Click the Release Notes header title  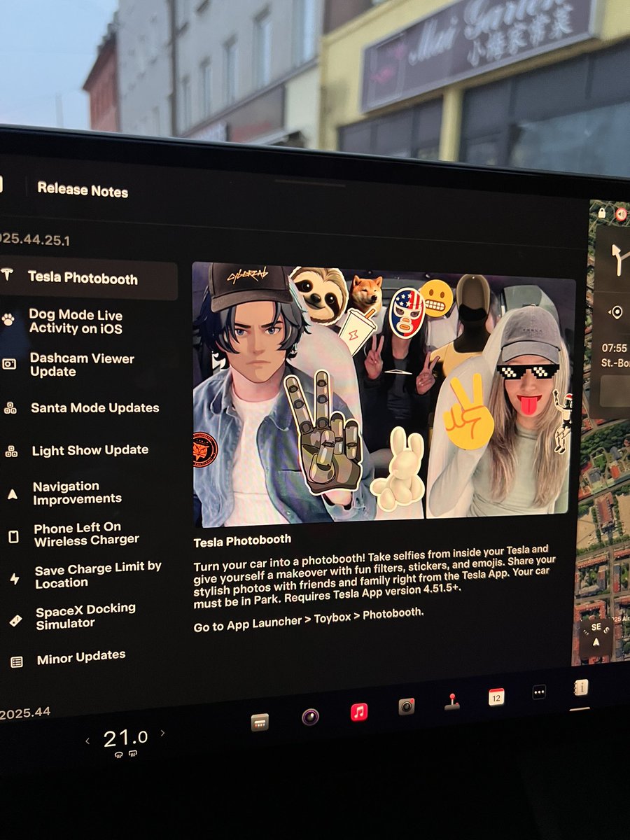coord(83,190)
